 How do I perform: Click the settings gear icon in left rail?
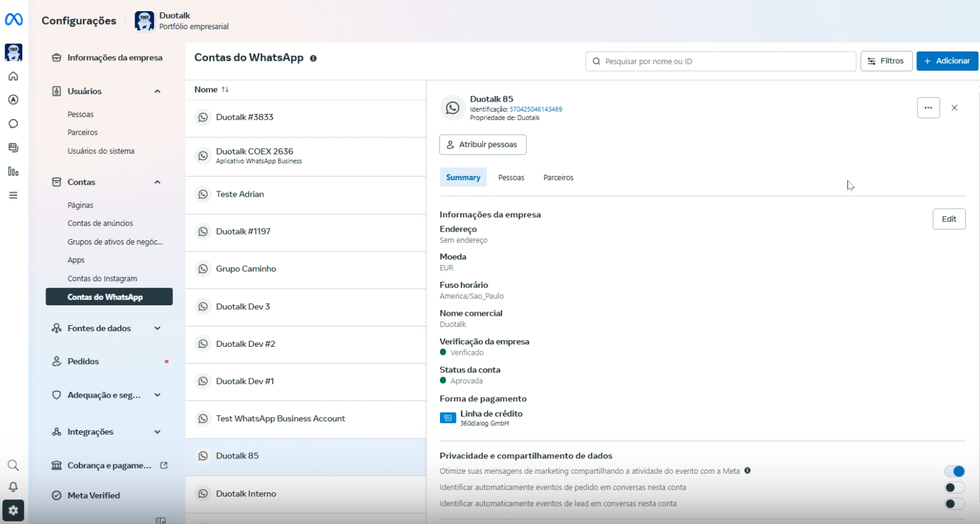[13, 511]
